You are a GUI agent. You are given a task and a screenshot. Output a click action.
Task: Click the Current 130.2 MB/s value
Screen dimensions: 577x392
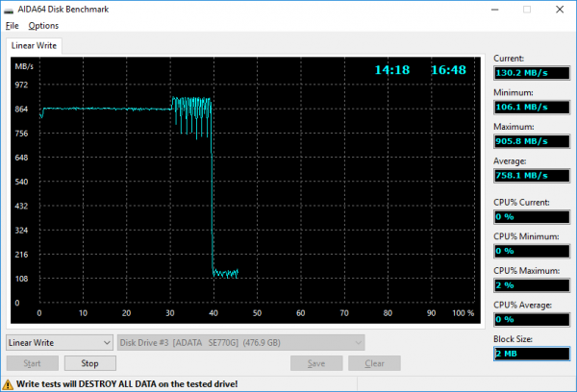pyautogui.click(x=532, y=73)
